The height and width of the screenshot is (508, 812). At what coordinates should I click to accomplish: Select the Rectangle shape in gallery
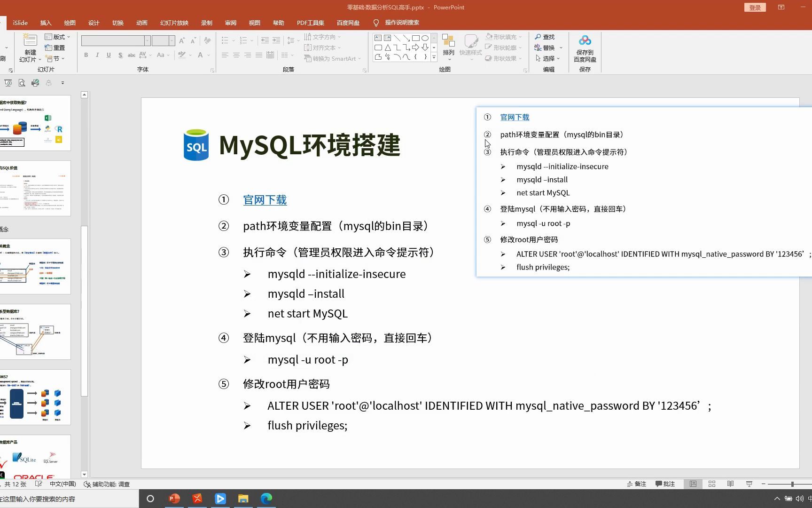[415, 38]
